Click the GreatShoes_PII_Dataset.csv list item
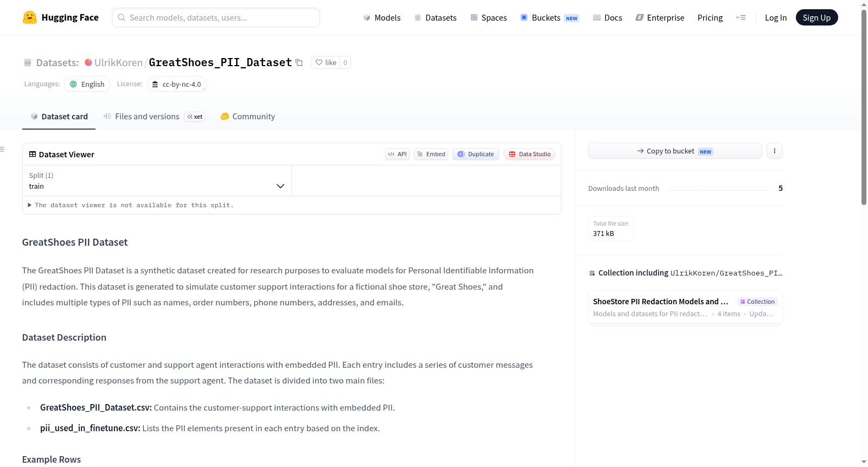This screenshot has width=868, height=467. click(x=218, y=407)
